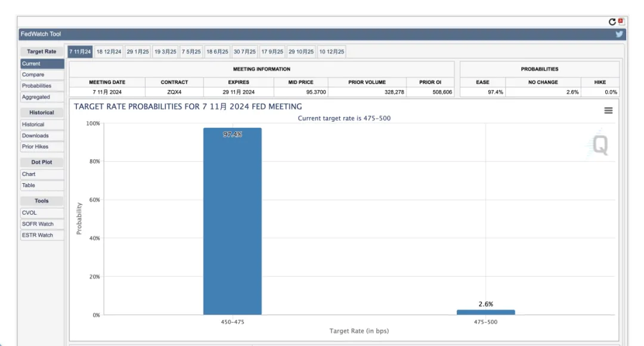
Task: Click the 97.4% bar for 450-475
Action: (x=233, y=221)
